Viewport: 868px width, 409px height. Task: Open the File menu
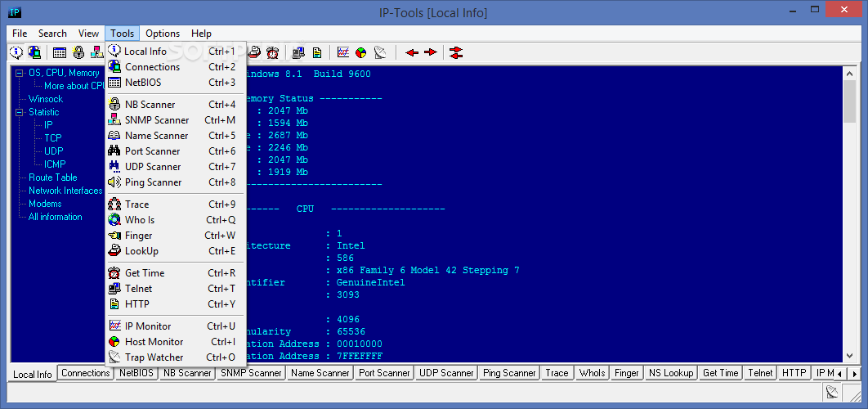(x=20, y=34)
